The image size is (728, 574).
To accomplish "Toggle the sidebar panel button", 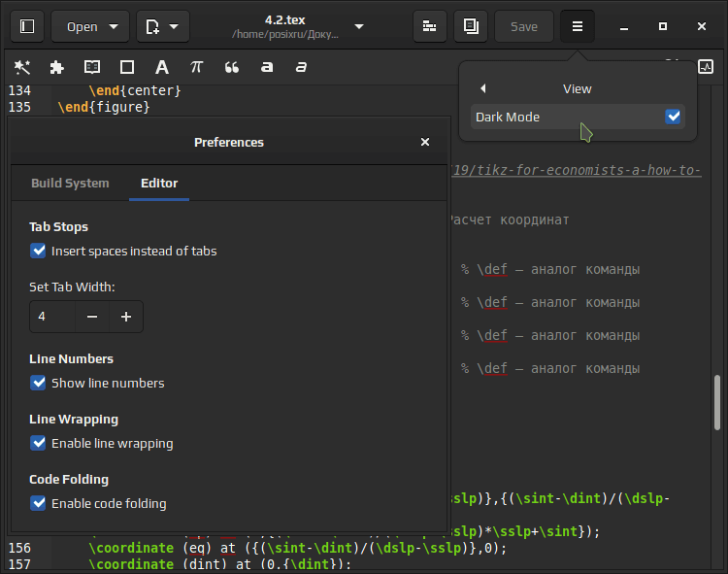I will click(27, 26).
